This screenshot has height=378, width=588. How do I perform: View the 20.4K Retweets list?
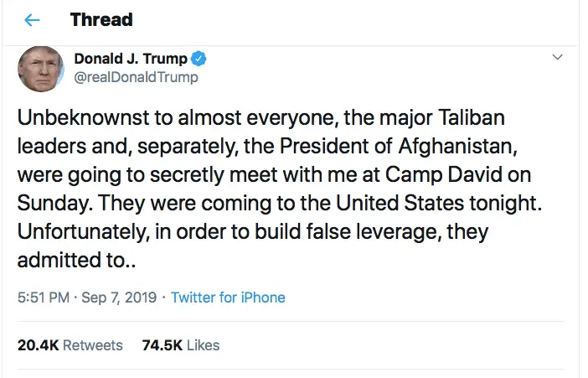(x=70, y=344)
